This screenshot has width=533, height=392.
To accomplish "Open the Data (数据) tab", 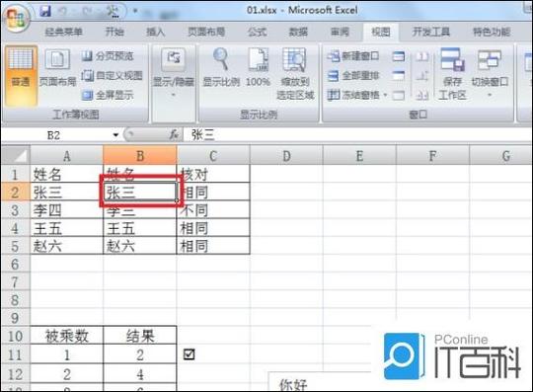I will pyautogui.click(x=298, y=32).
